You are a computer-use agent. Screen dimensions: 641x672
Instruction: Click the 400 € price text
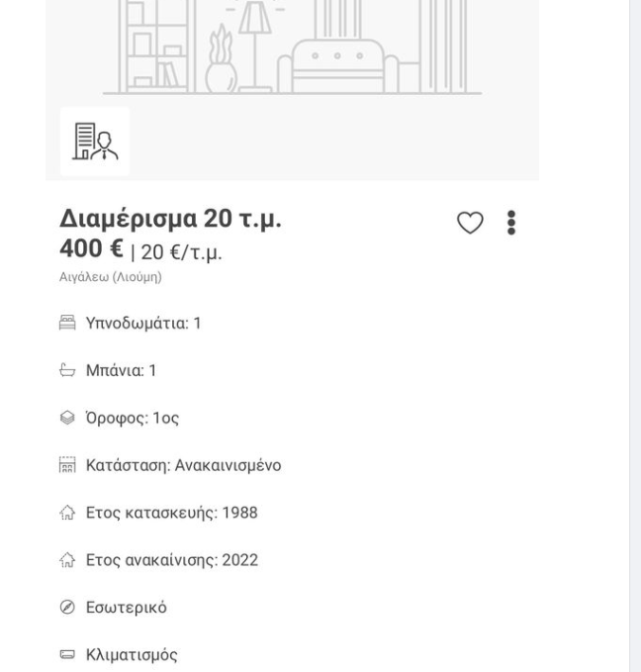pos(91,248)
